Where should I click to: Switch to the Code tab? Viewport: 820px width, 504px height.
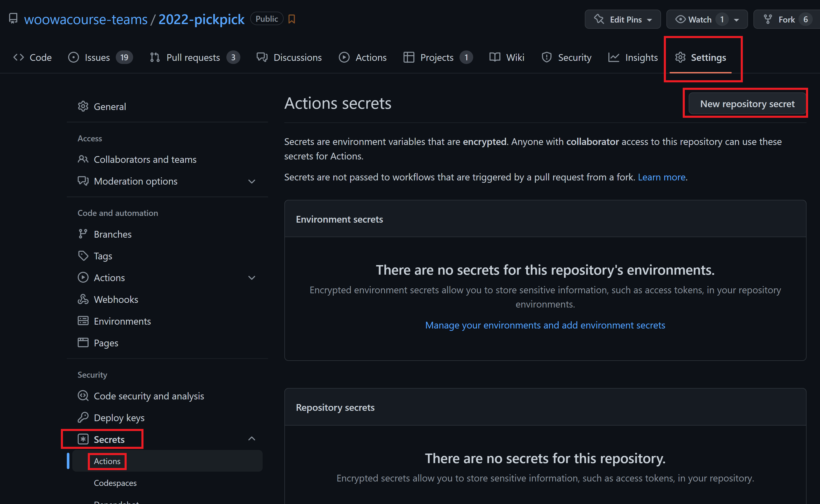[x=32, y=57]
